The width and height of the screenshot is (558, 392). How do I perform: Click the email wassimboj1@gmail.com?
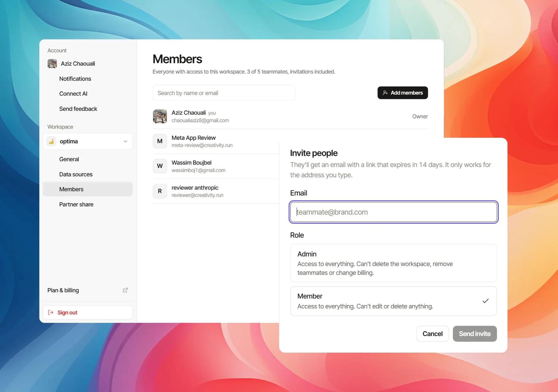pos(198,170)
